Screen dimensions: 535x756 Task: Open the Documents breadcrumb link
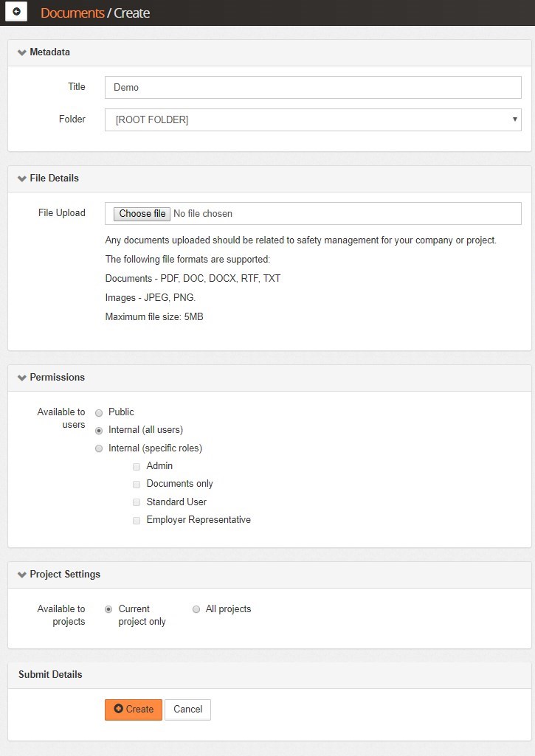tap(72, 13)
